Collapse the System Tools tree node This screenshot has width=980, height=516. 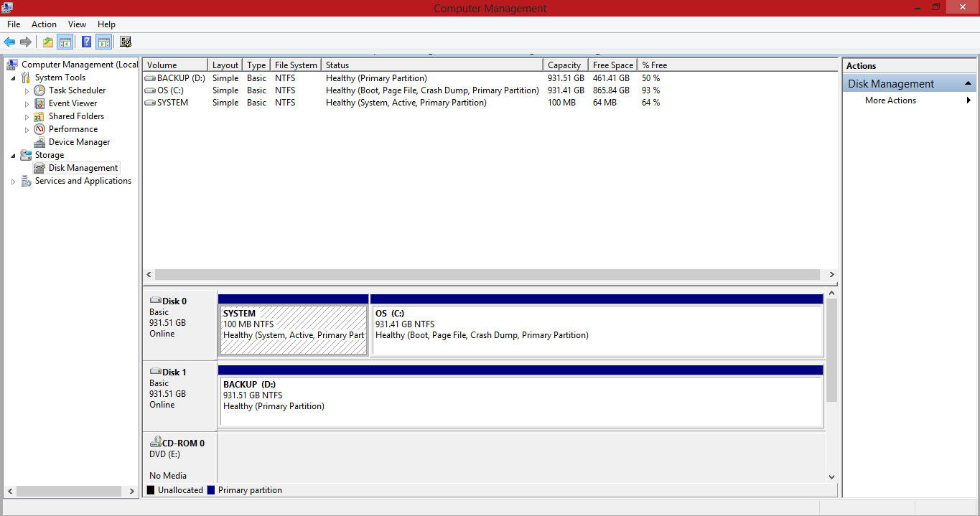point(14,78)
